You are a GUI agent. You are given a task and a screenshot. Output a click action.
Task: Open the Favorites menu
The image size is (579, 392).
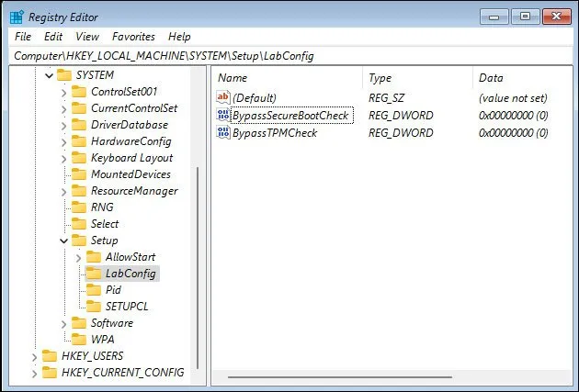[133, 37]
